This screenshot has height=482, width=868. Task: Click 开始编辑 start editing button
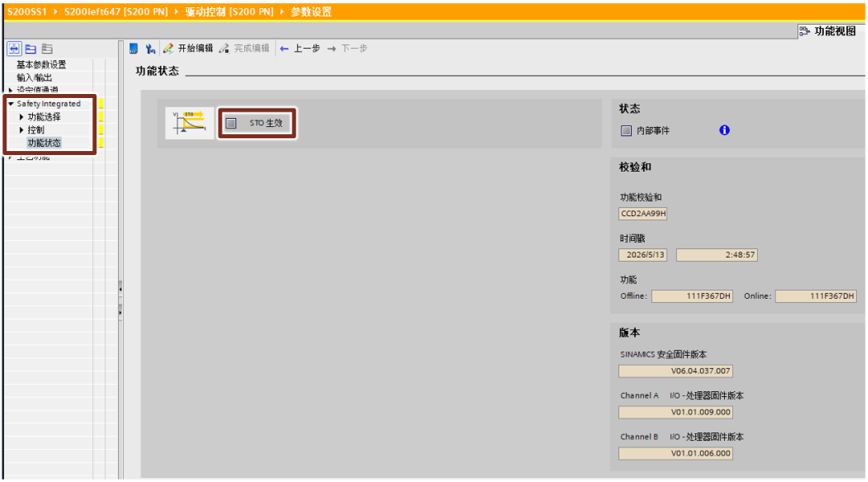coord(188,49)
